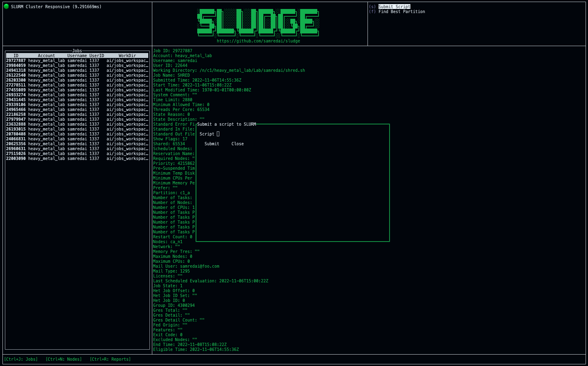Click the ID column header

coord(16,55)
